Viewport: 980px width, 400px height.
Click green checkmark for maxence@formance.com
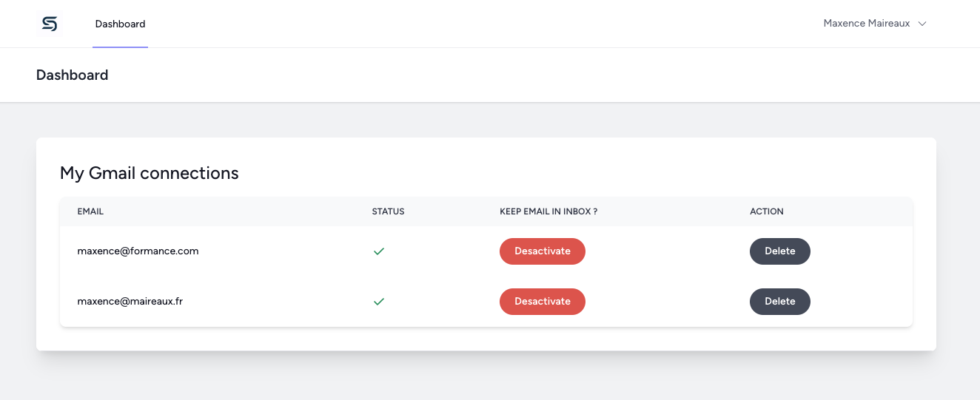[379, 251]
